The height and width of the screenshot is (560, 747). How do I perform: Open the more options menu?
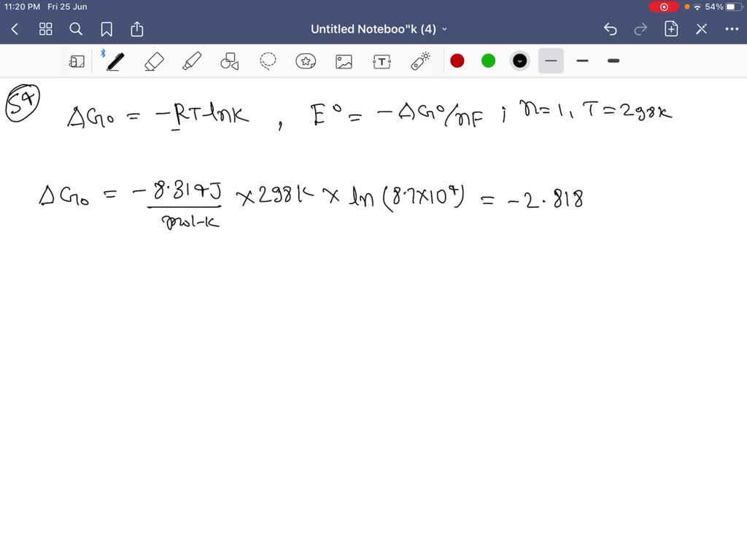pyautogui.click(x=732, y=29)
